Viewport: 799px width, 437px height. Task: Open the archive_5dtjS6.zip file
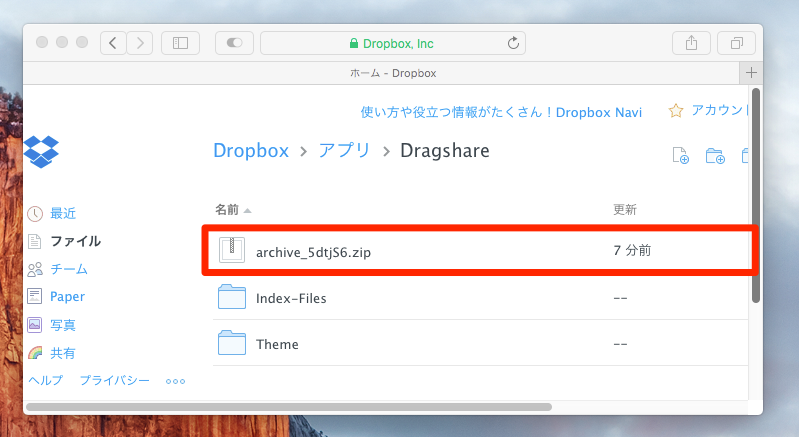click(x=313, y=252)
